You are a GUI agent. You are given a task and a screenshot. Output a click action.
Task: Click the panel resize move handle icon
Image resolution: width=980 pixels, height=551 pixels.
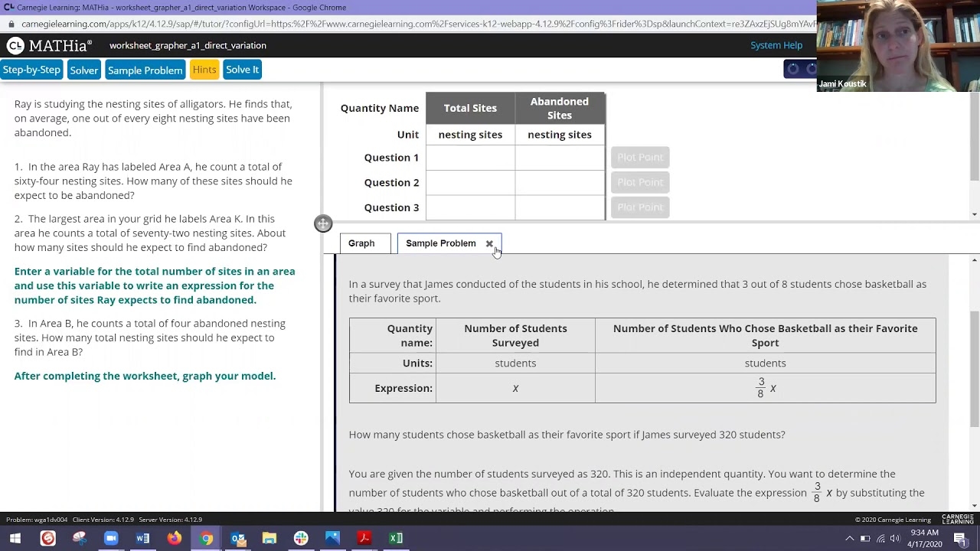[x=323, y=223]
